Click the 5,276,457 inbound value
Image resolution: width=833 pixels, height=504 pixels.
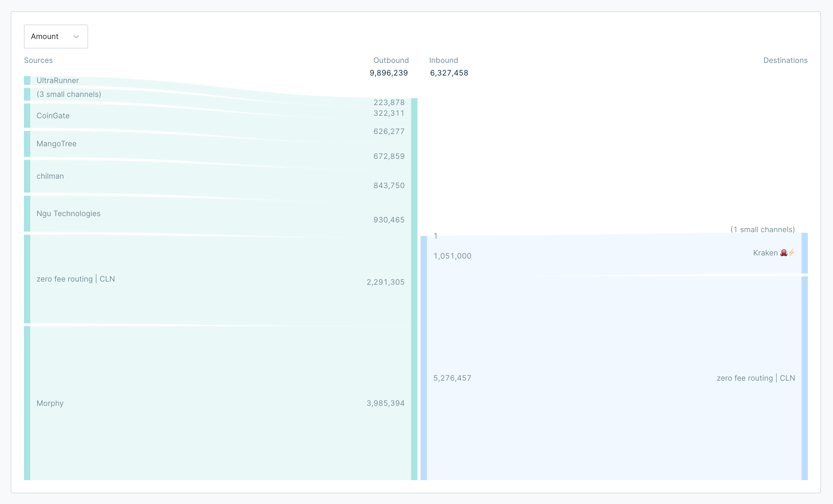[x=452, y=378]
